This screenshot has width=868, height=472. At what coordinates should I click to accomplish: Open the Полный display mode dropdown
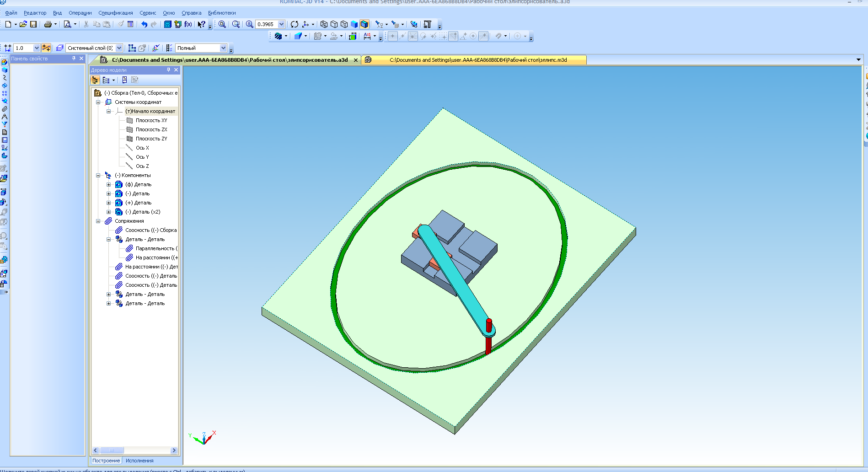[x=223, y=48]
